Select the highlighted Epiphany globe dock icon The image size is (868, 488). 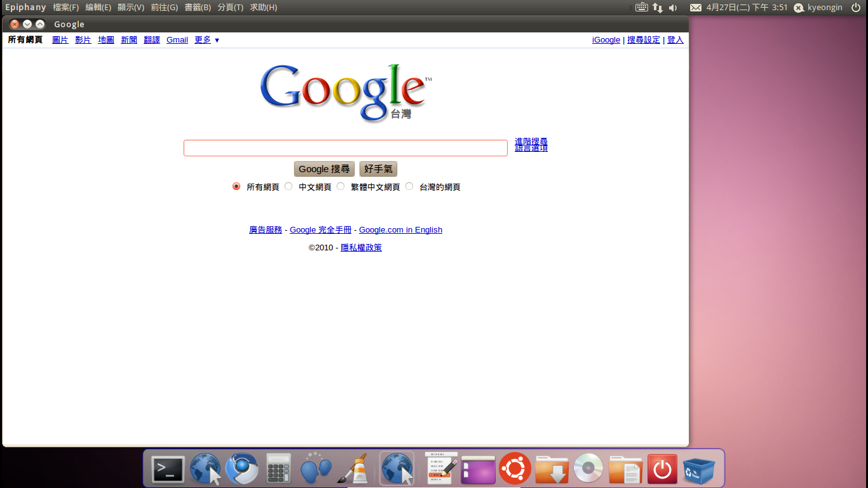397,469
